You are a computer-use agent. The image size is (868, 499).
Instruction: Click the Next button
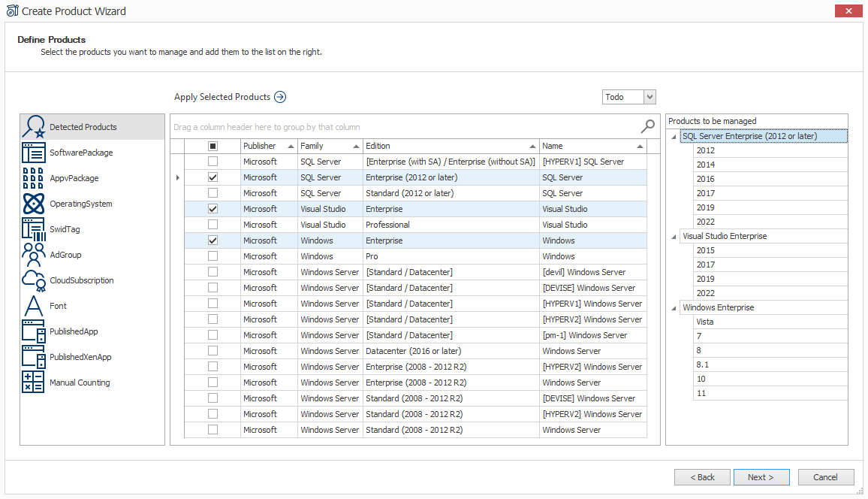tap(761, 477)
